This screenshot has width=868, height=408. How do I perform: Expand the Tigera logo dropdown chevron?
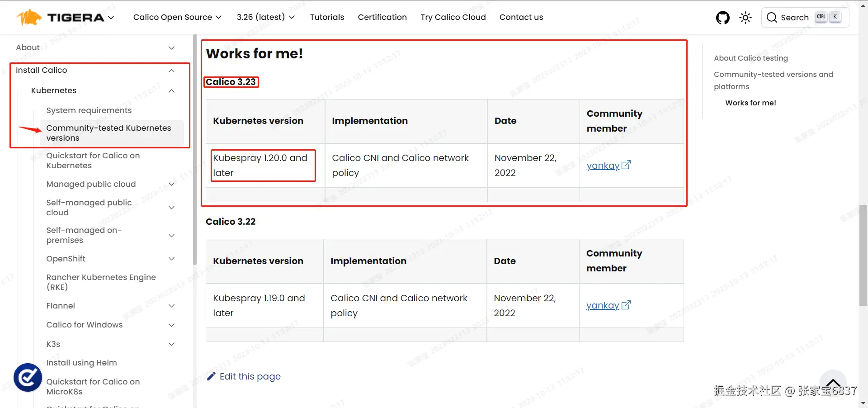111,18
